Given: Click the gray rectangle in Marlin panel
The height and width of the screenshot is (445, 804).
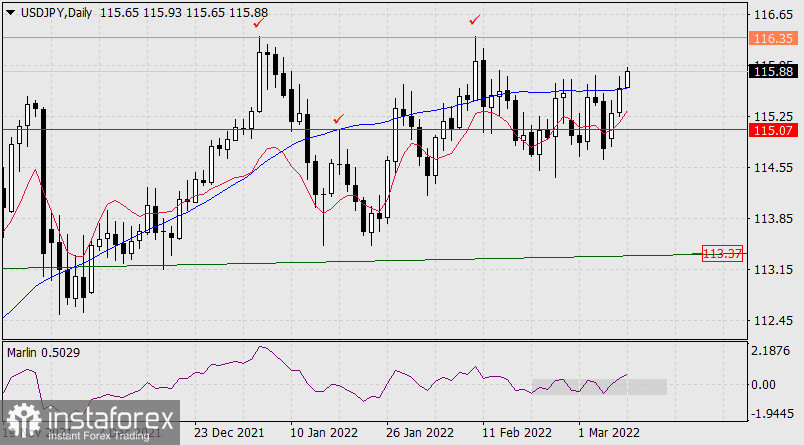Looking at the screenshot, I should (x=598, y=386).
